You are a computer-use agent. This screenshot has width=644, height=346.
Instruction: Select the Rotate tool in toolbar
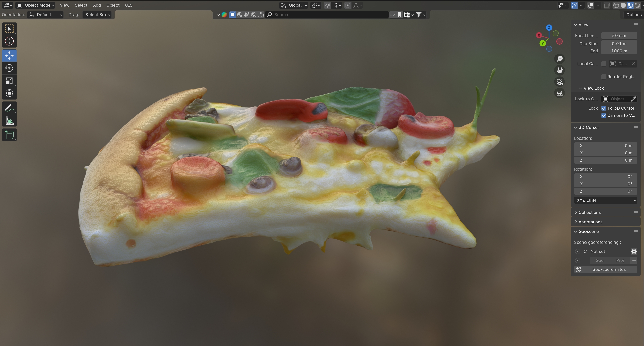click(9, 68)
